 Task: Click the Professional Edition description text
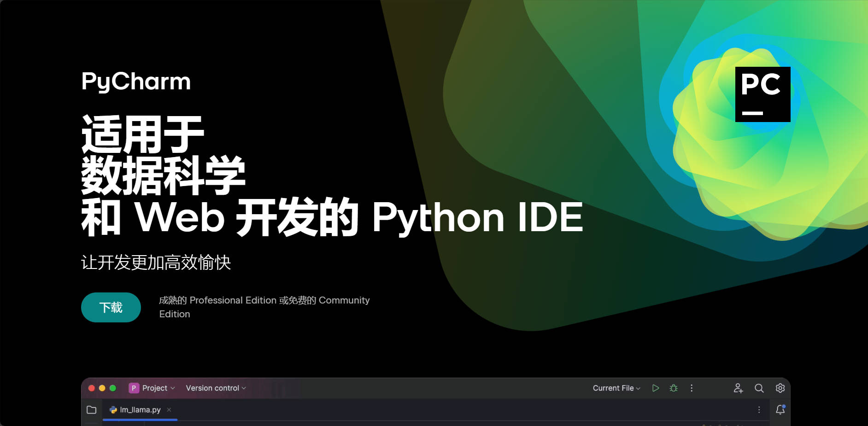click(264, 307)
